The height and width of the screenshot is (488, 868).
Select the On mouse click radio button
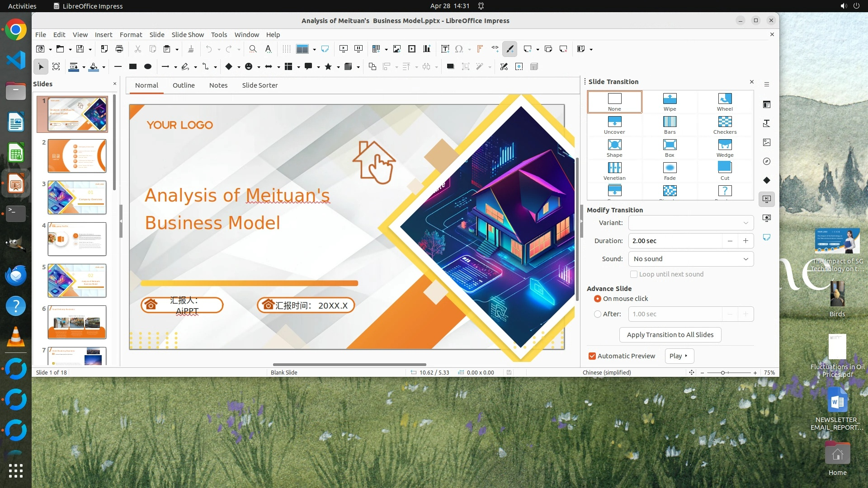[x=598, y=299]
